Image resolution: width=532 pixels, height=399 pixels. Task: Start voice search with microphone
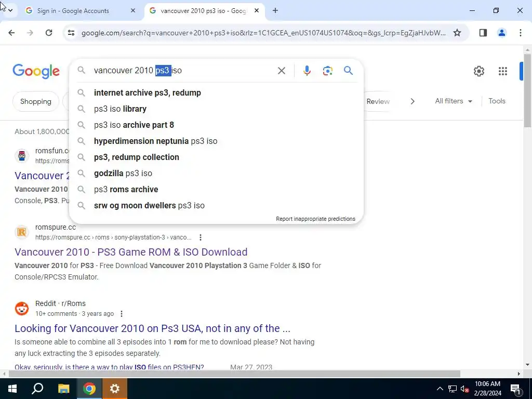pyautogui.click(x=307, y=71)
